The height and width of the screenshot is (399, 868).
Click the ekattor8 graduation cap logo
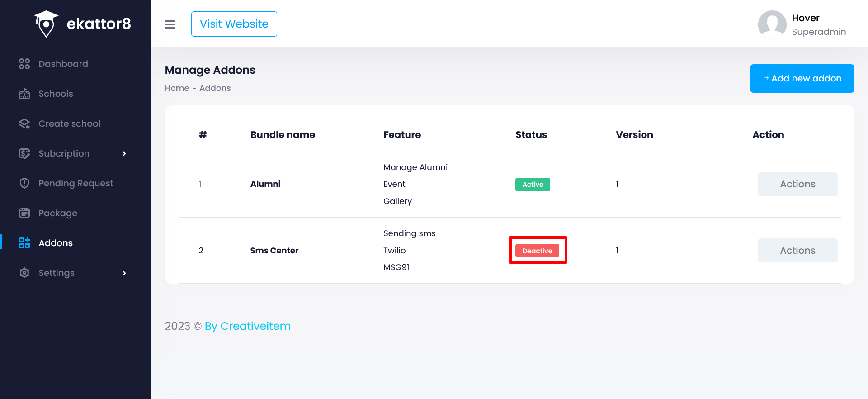[x=46, y=24]
